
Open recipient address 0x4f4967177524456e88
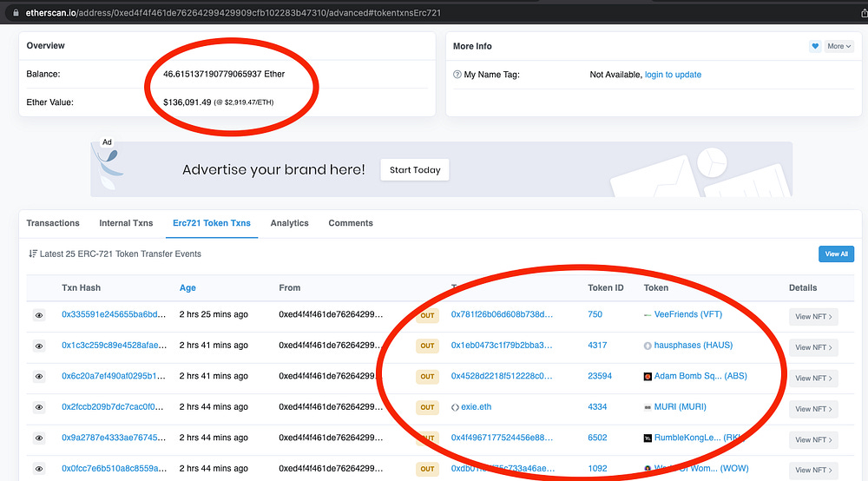coord(502,438)
